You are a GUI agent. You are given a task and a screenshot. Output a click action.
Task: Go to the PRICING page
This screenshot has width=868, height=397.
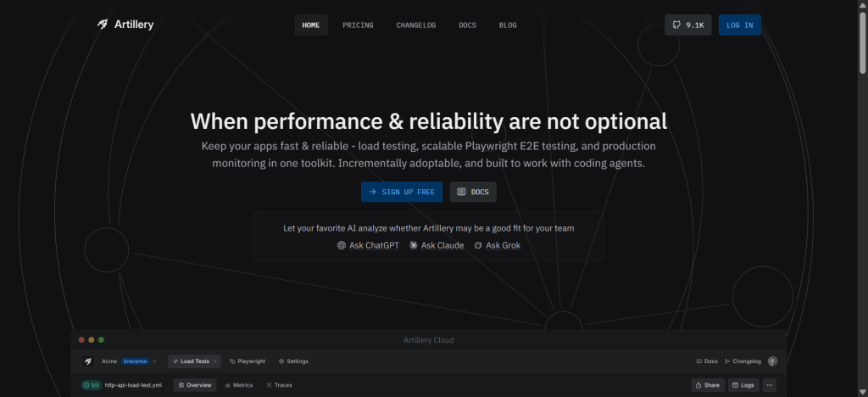359,25
